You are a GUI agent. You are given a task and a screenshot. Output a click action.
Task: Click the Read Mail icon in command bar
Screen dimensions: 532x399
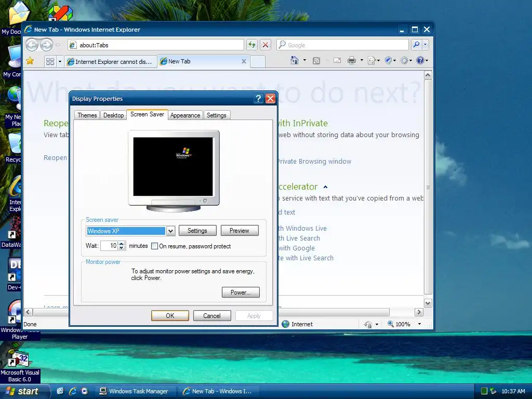point(337,60)
